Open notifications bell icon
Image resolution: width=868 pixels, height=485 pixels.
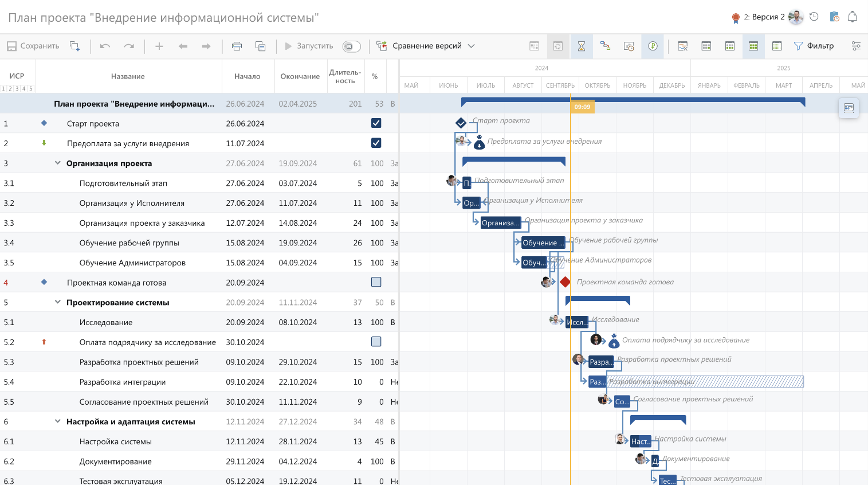point(853,17)
